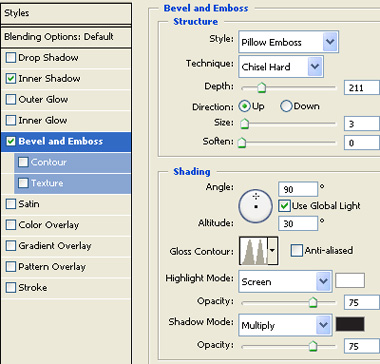Enable the Color Overlay checkbox
Screen dimensions: 380x364
click(11, 225)
